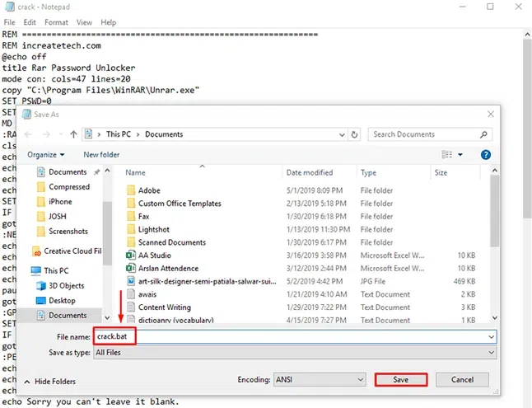Open the Compressed folder in sidebar

coord(63,187)
